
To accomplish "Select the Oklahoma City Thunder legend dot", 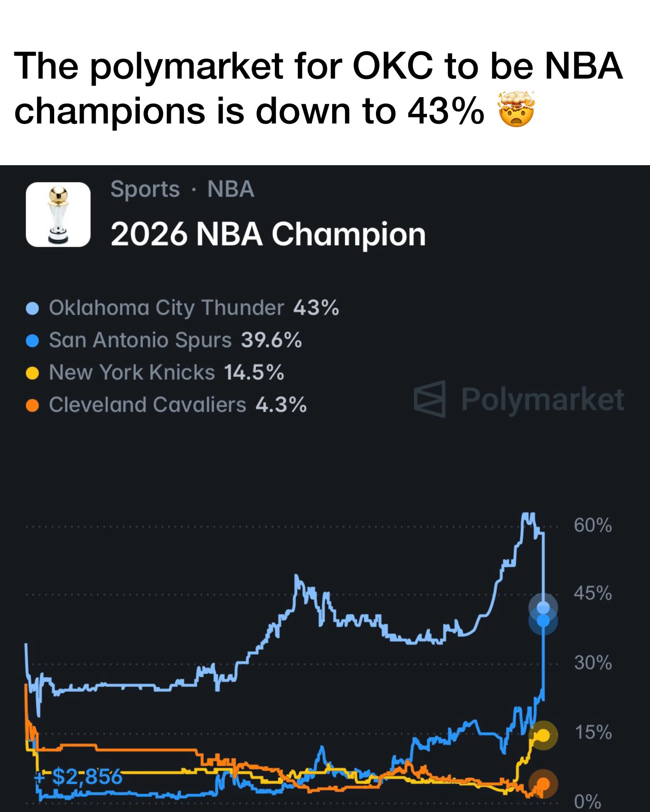I will 32,308.
